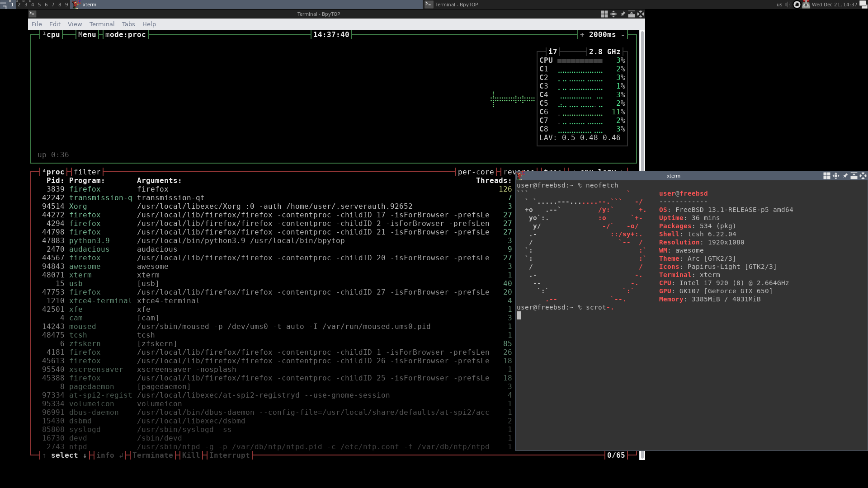Click the 'neofetch' command line in xterm
This screenshot has height=488, width=868.
click(x=567, y=185)
